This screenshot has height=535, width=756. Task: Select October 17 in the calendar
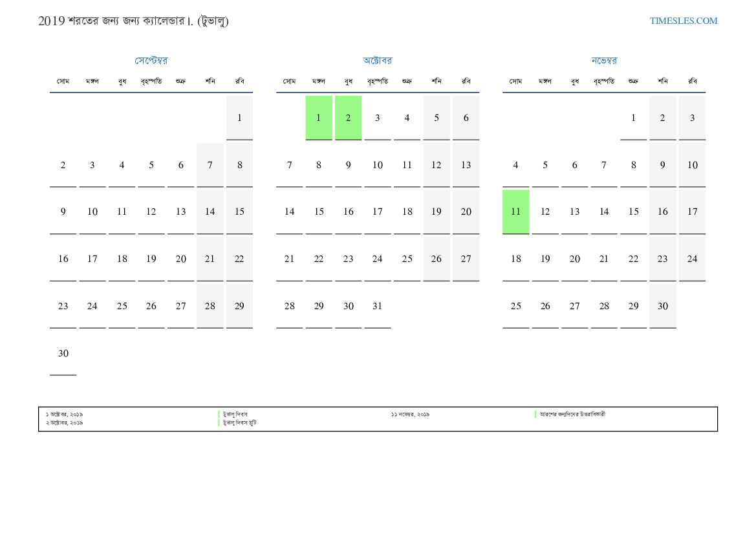coord(378,212)
